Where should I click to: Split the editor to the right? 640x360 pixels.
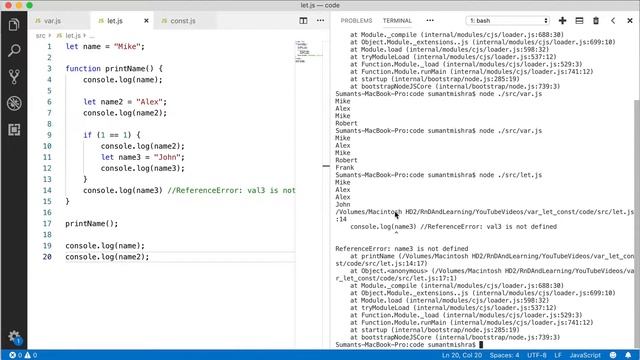303,20
